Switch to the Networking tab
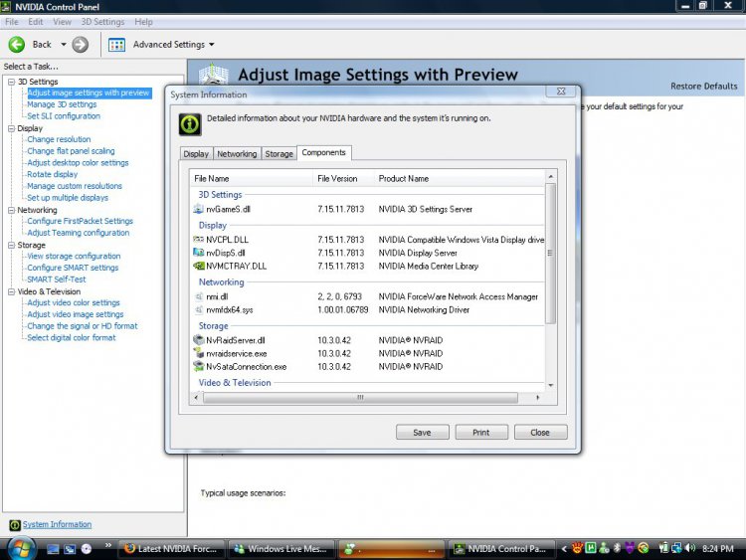Screen dimensions: 746x560 point(237,154)
